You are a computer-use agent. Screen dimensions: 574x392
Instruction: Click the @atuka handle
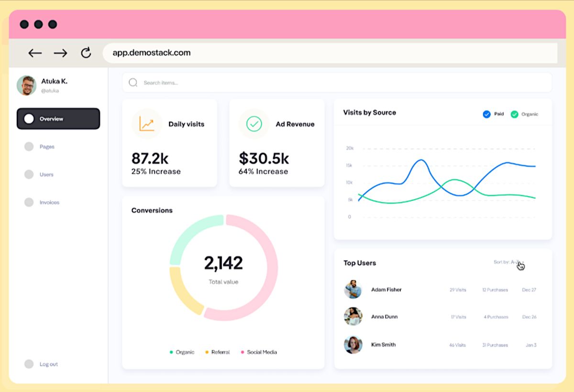[50, 91]
